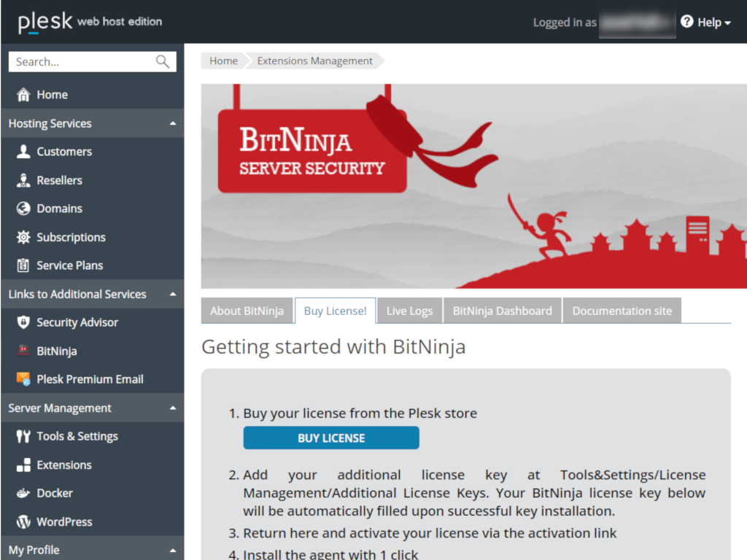The height and width of the screenshot is (560, 747).
Task: Click the Plesk Premium Email envelope icon
Action: coord(23,379)
